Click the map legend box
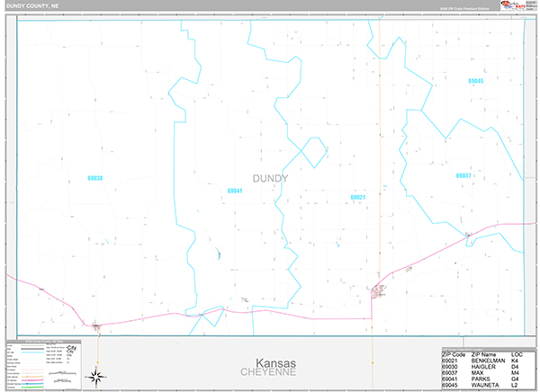Screen dimensions: 540x392 point(44,365)
